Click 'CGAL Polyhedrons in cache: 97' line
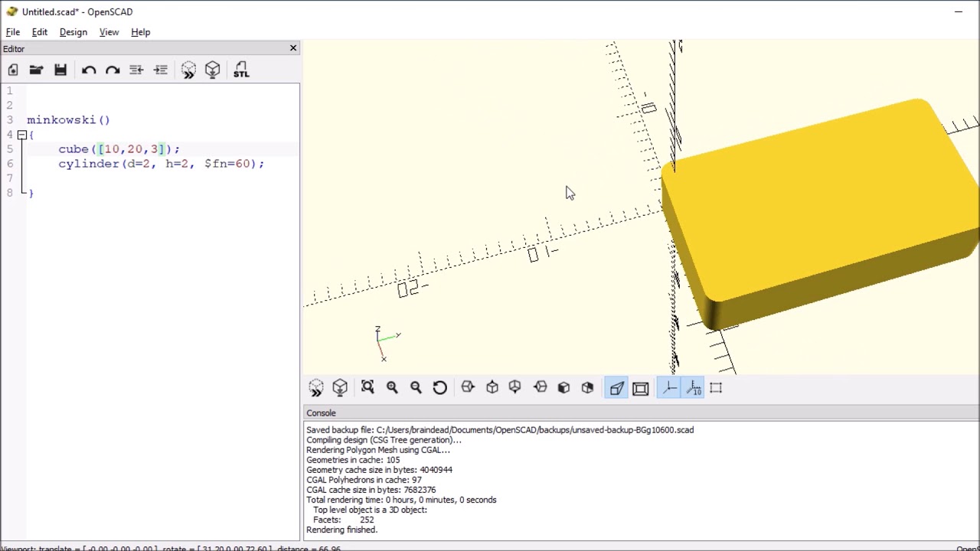The height and width of the screenshot is (551, 980). [x=364, y=480]
